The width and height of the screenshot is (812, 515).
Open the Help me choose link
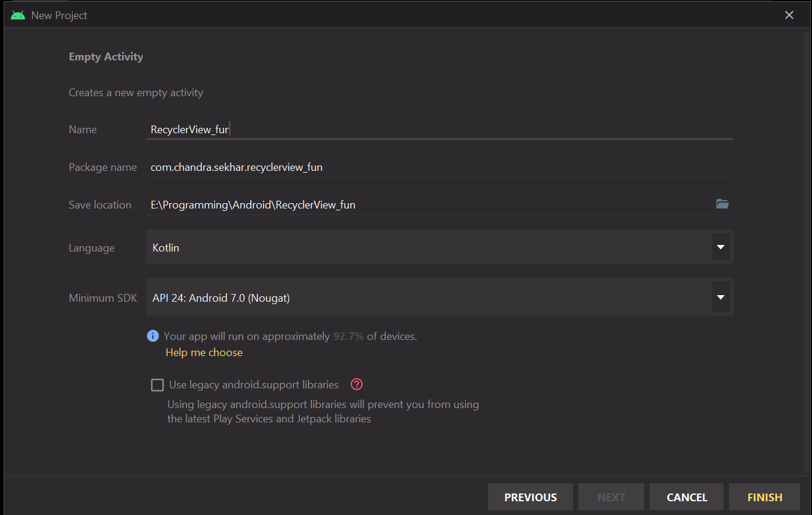(204, 352)
